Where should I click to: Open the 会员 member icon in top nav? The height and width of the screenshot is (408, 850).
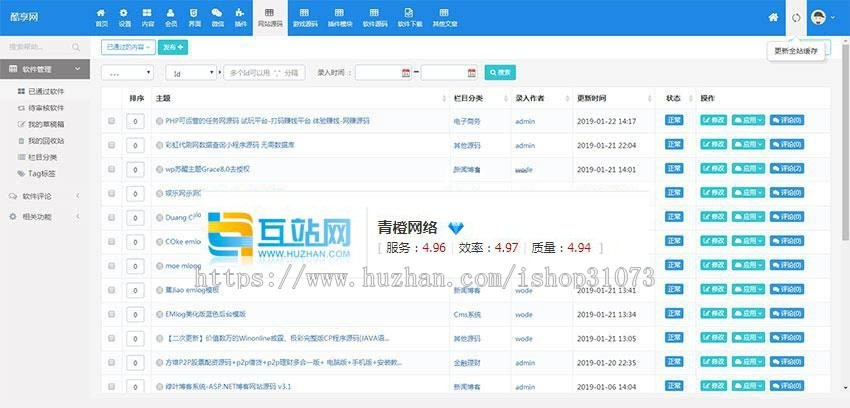[x=171, y=17]
